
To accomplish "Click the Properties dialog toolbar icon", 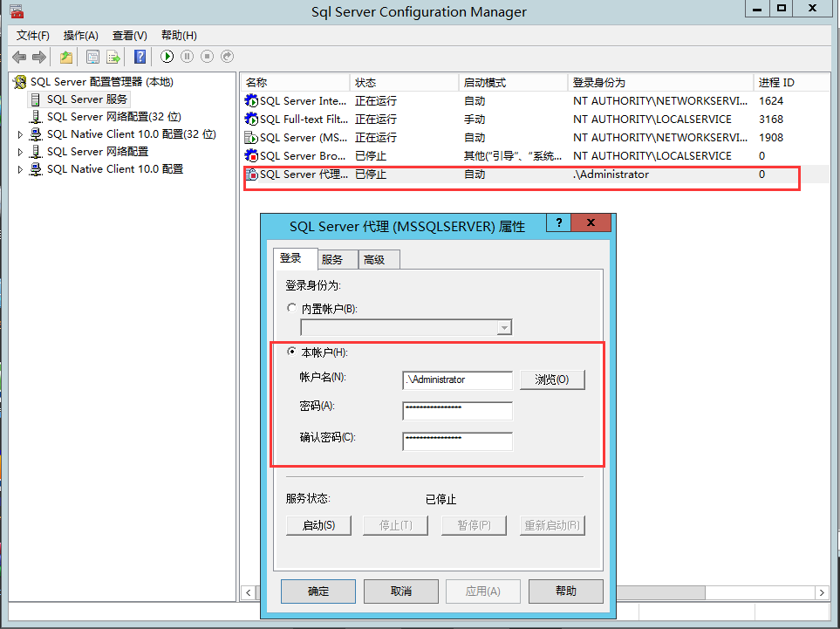I will [92, 57].
